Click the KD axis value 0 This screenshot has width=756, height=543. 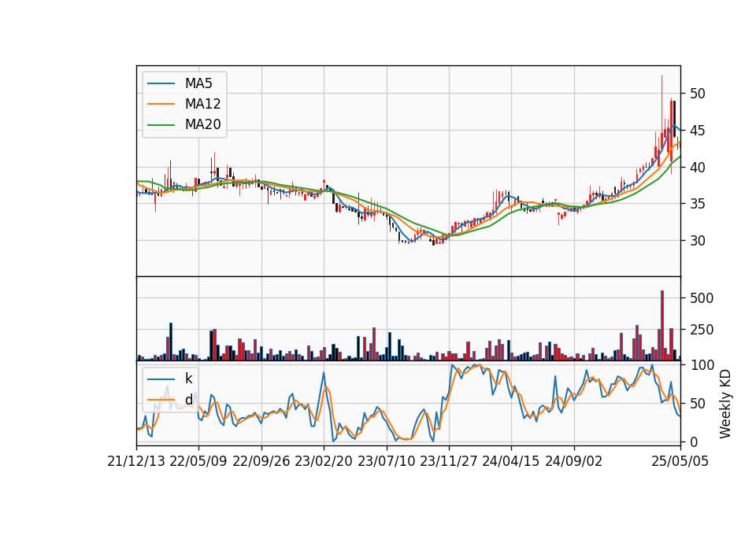pos(694,441)
